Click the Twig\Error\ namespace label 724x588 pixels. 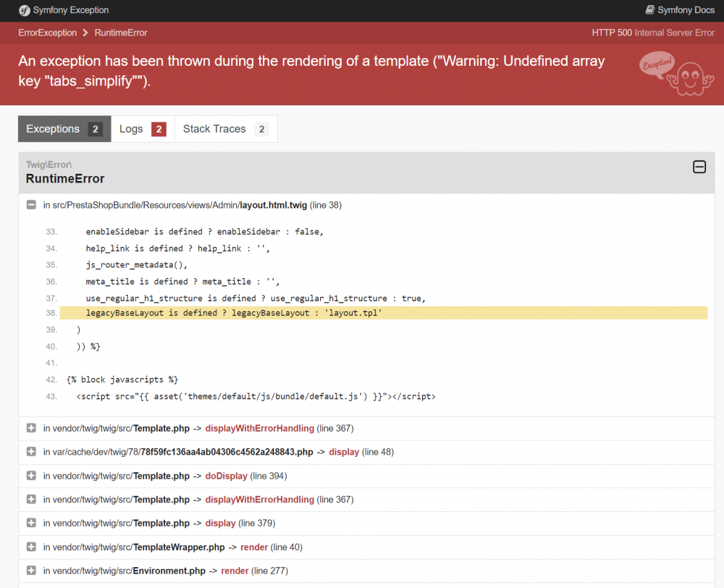point(49,164)
